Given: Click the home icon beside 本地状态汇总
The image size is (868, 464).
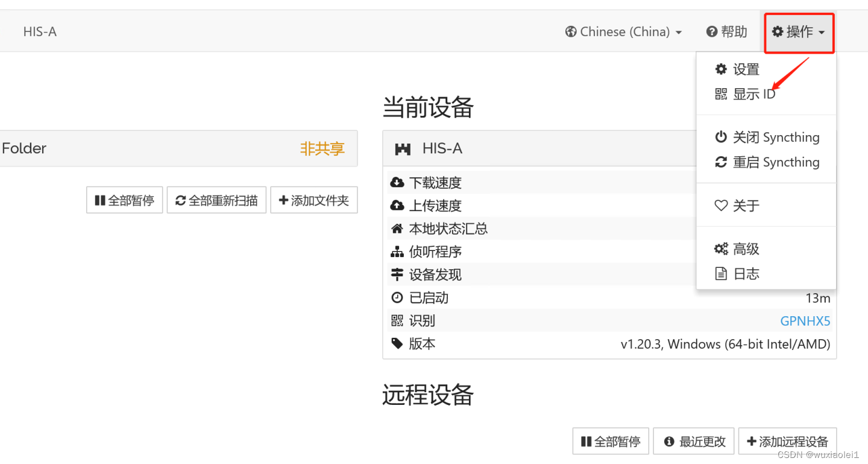Looking at the screenshot, I should pyautogui.click(x=397, y=228).
